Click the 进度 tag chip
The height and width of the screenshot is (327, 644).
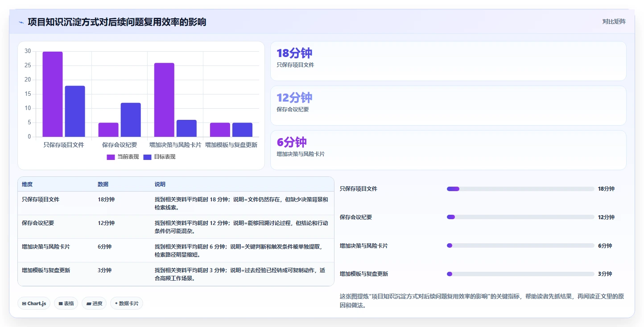94,303
